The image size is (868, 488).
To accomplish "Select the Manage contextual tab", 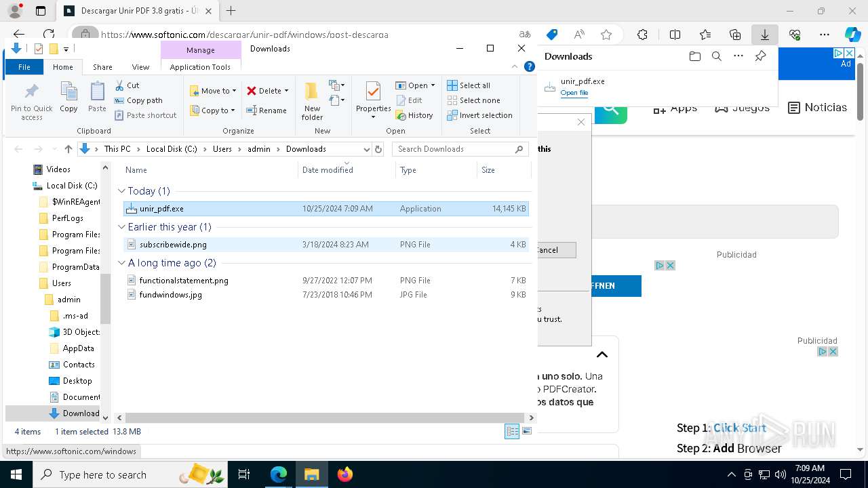I will (201, 50).
